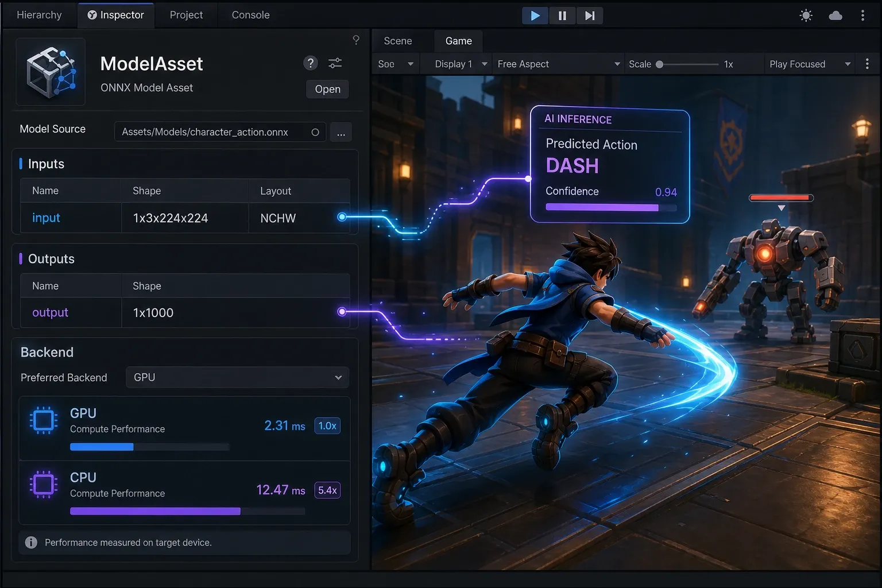The height and width of the screenshot is (588, 882).
Task: Click the info icon beside performance note
Action: 32,543
